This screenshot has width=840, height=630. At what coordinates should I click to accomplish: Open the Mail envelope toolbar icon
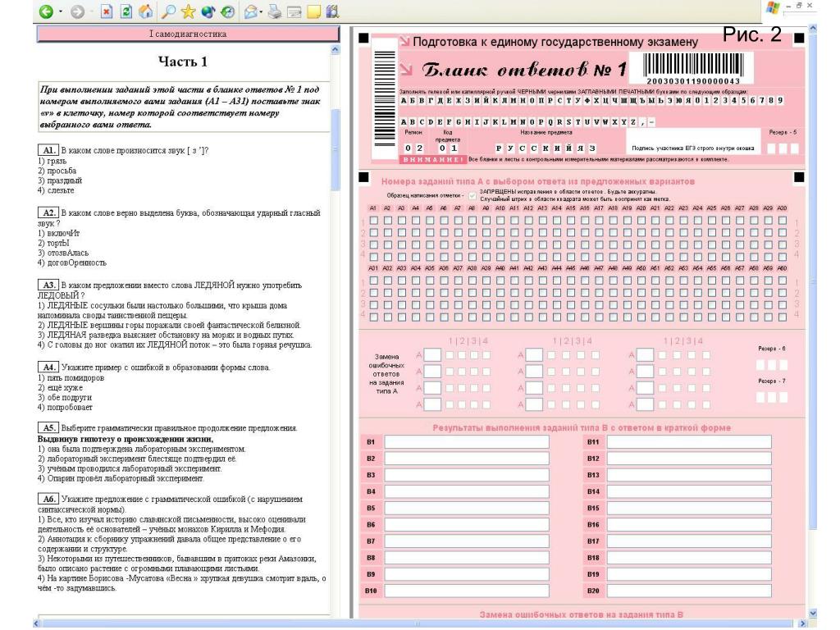251,11
